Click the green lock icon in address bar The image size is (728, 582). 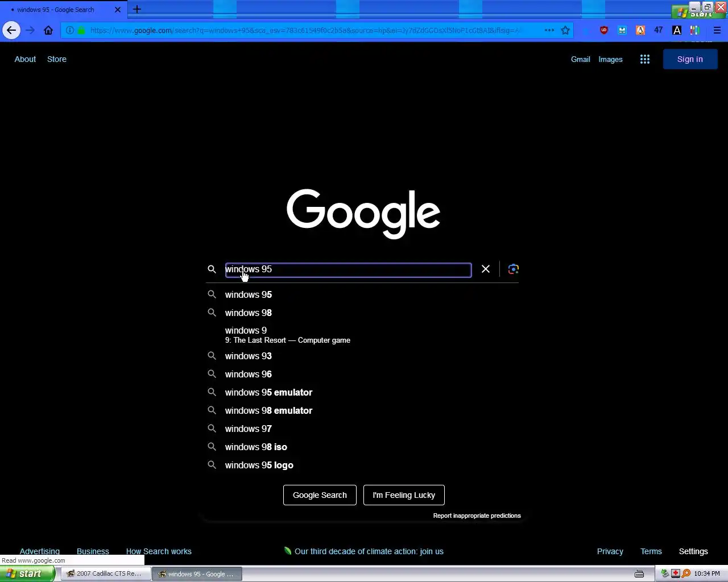pyautogui.click(x=81, y=30)
